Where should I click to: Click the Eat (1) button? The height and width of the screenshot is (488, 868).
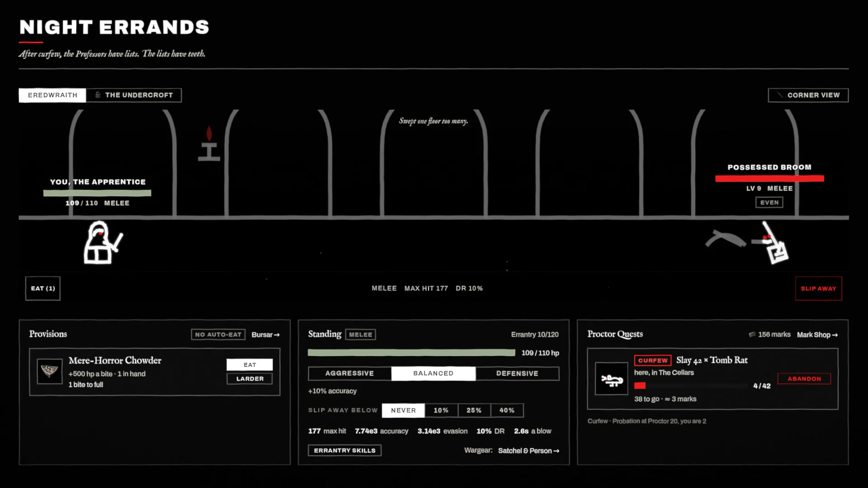pyautogui.click(x=43, y=288)
